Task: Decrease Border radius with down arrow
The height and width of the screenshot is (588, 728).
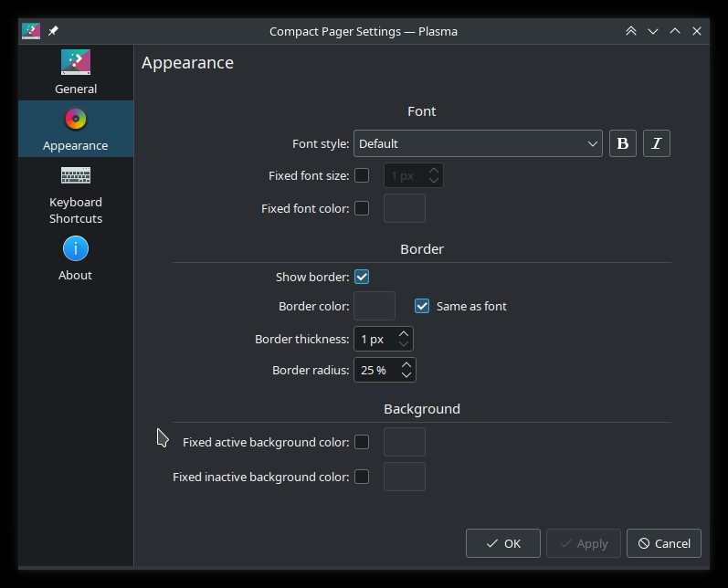Action: pyautogui.click(x=406, y=375)
